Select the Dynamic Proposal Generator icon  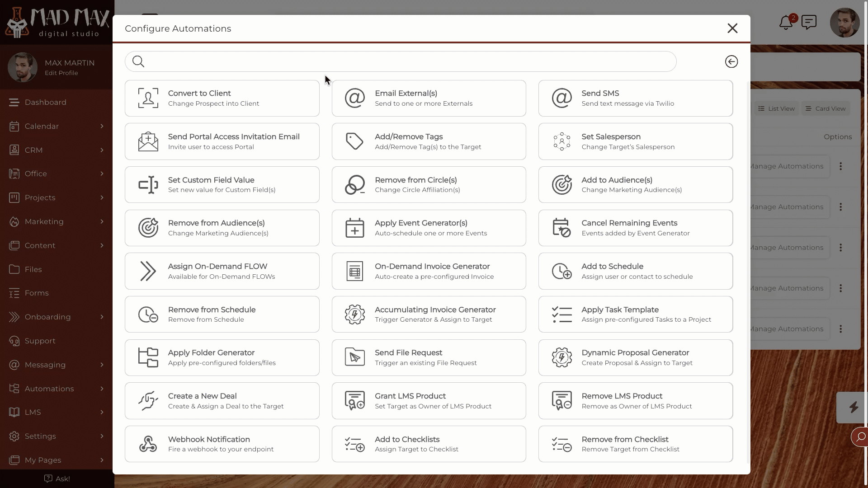pos(561,357)
